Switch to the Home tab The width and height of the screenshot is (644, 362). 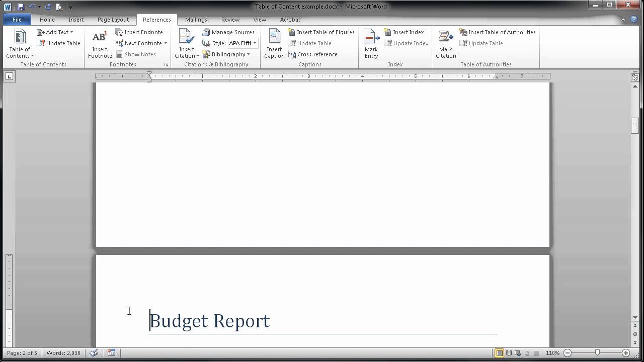[x=47, y=20]
